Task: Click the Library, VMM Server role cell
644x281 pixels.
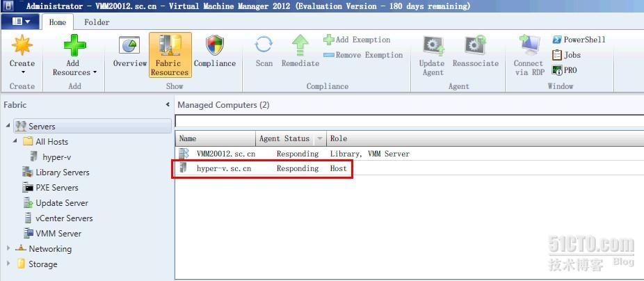Action: click(370, 154)
